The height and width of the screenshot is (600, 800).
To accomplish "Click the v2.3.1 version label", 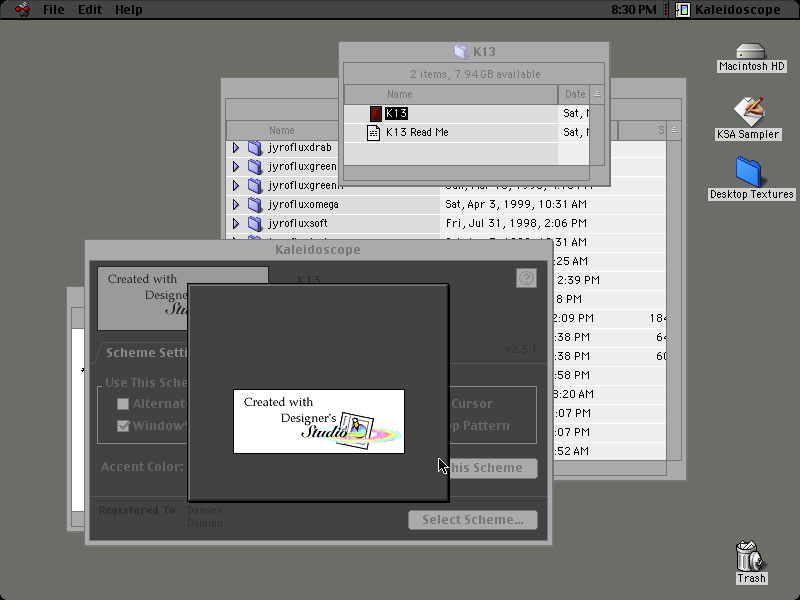I will pos(520,349).
